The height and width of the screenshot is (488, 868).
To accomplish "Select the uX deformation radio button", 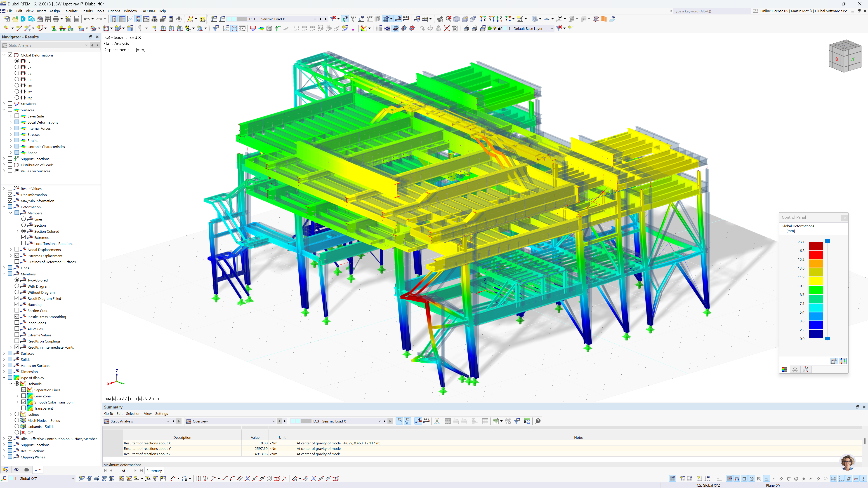I will coord(17,67).
